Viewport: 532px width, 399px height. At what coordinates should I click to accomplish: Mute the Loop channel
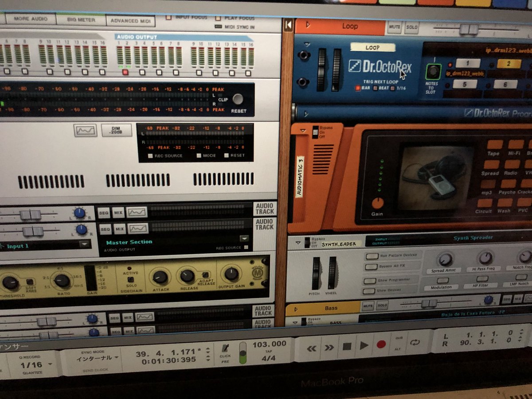click(394, 27)
